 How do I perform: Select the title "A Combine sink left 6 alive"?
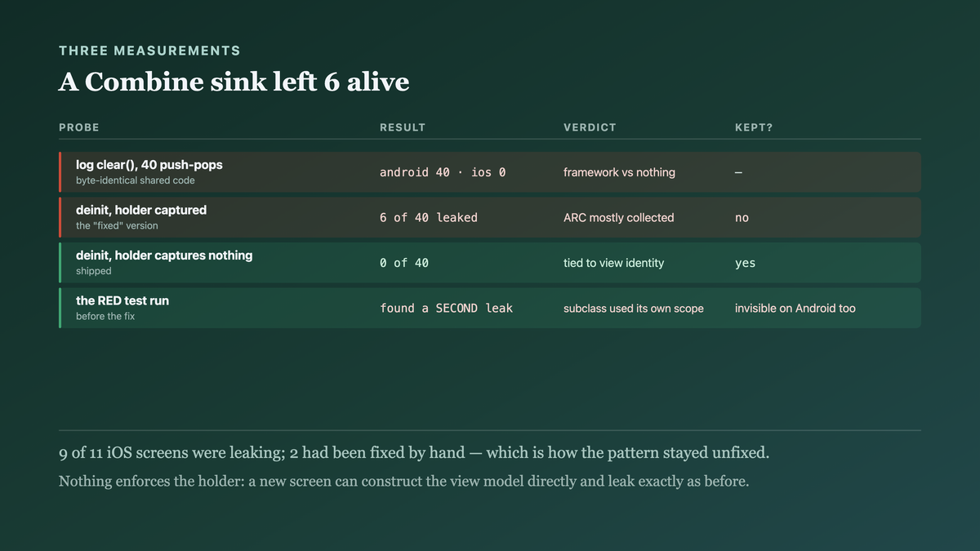pos(234,82)
